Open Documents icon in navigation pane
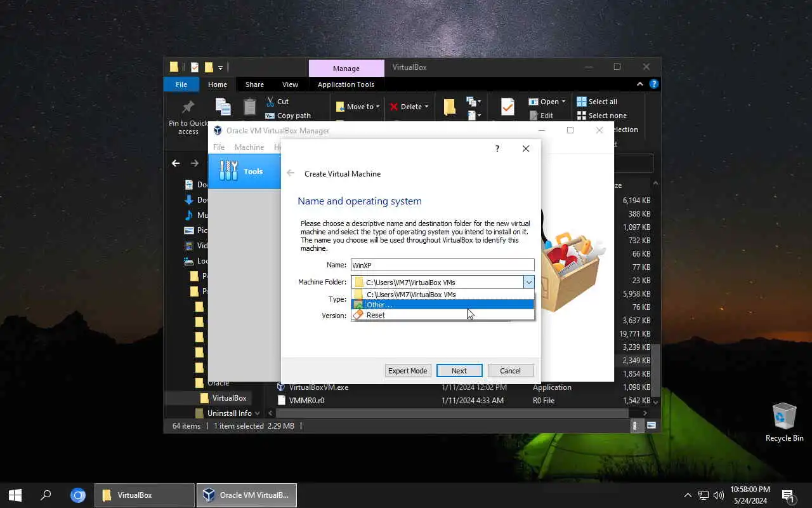Image resolution: width=812 pixels, height=508 pixels. tap(188, 185)
